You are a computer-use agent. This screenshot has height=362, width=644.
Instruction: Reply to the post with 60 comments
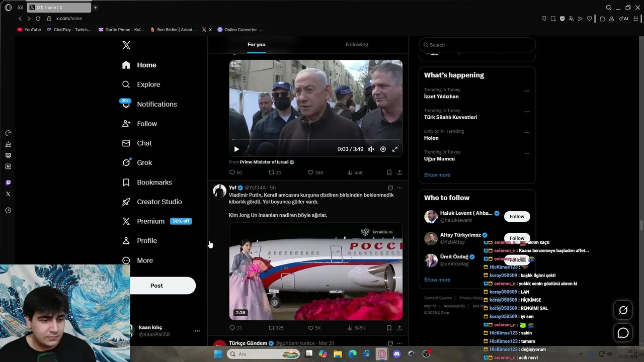point(235,172)
